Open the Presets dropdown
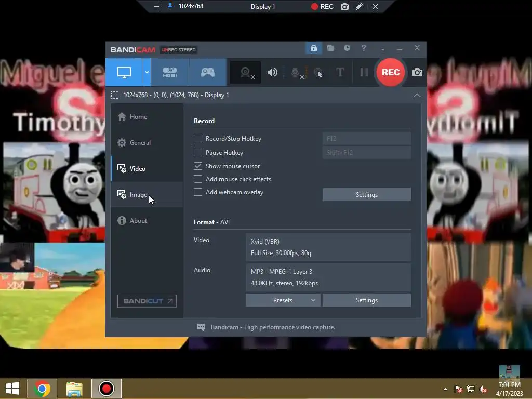The width and height of the screenshot is (532, 399). (283, 300)
